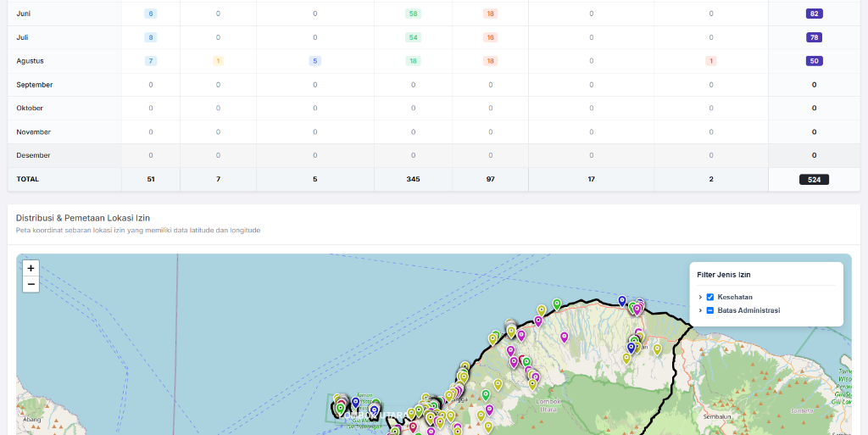The height and width of the screenshot is (435, 868).
Task: Click the green 58 badge in Juni row
Action: click(413, 14)
